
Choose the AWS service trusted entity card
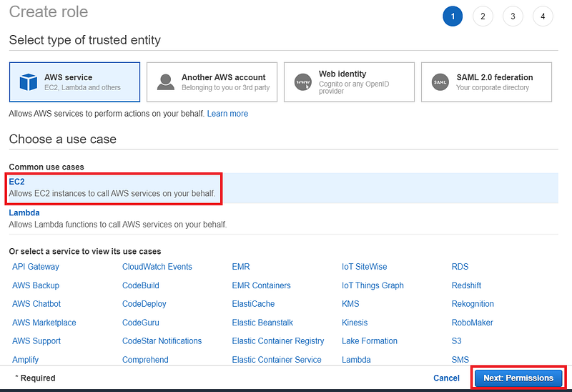pos(75,82)
